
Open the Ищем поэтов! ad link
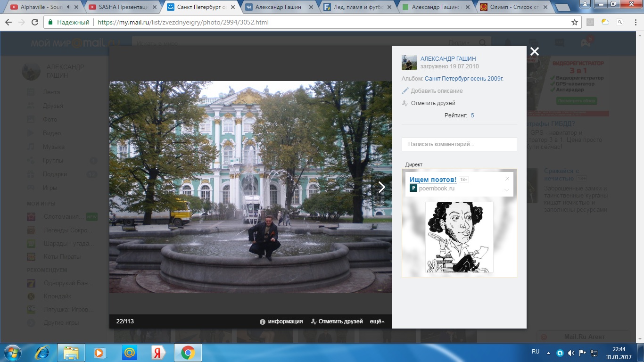coord(433,180)
